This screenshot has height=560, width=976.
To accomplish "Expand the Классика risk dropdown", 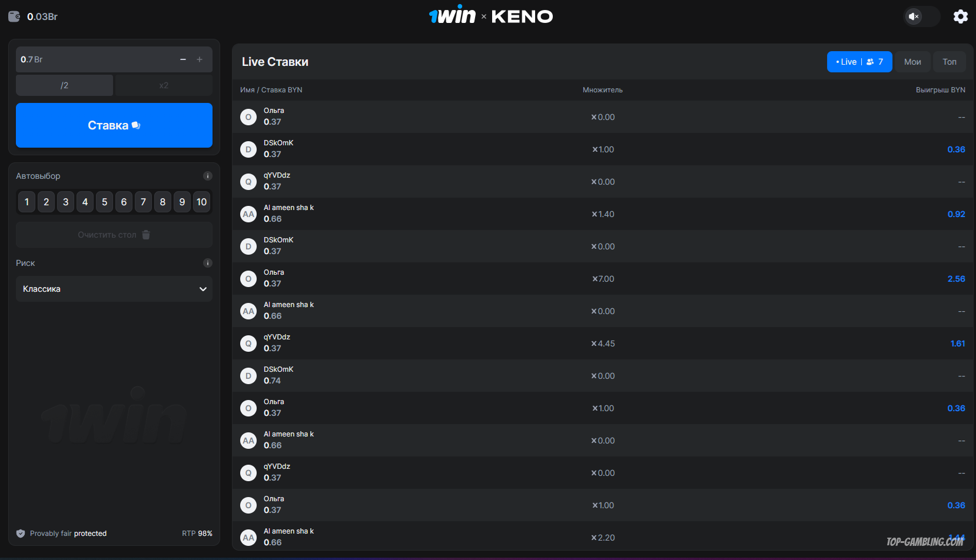I will click(114, 289).
